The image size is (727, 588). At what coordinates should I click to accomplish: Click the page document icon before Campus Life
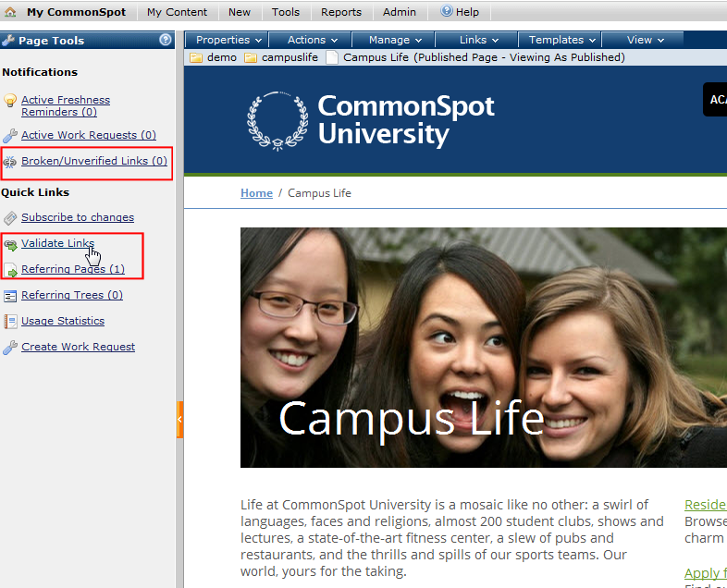point(332,57)
